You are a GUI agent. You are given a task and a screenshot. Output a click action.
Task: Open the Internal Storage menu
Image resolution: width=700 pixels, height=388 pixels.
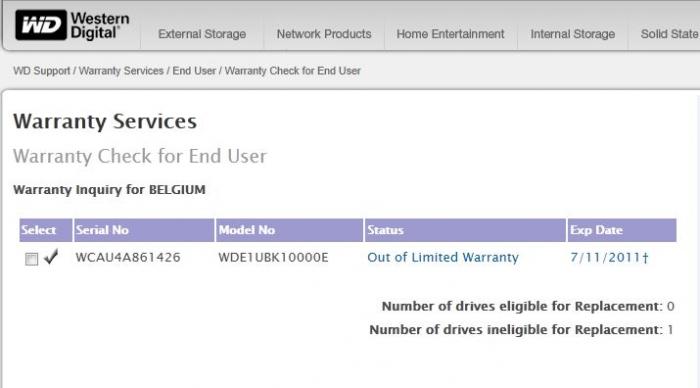click(572, 34)
